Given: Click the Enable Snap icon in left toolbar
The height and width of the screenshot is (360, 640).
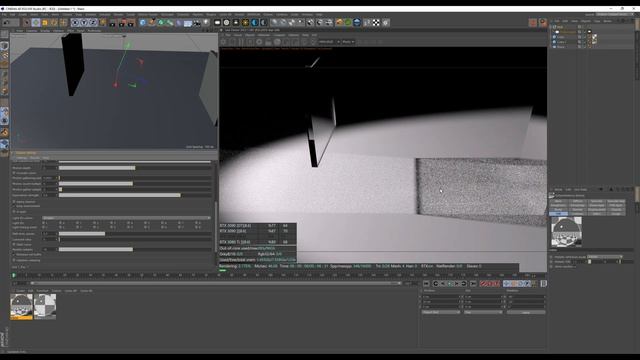Looking at the screenshot, I should pos(4,131).
